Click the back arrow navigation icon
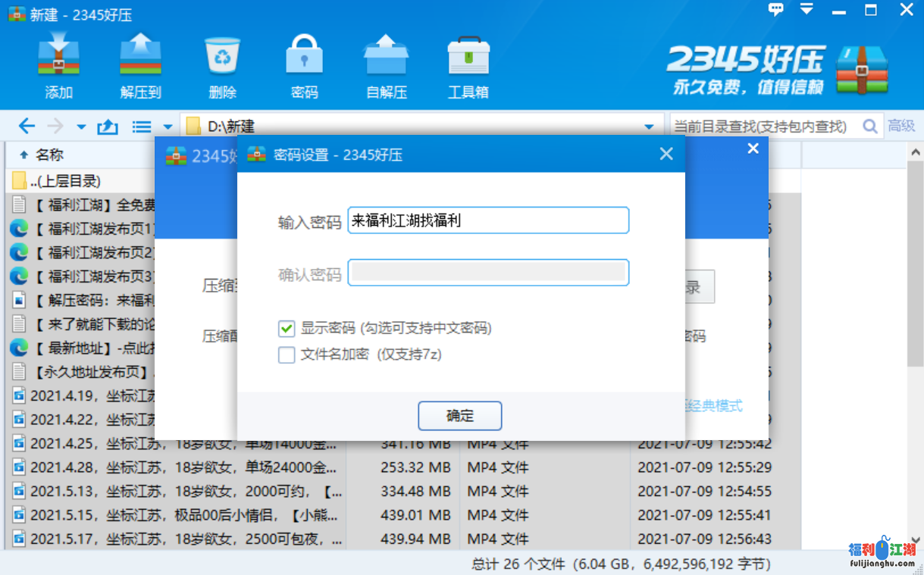The height and width of the screenshot is (575, 924). click(27, 127)
